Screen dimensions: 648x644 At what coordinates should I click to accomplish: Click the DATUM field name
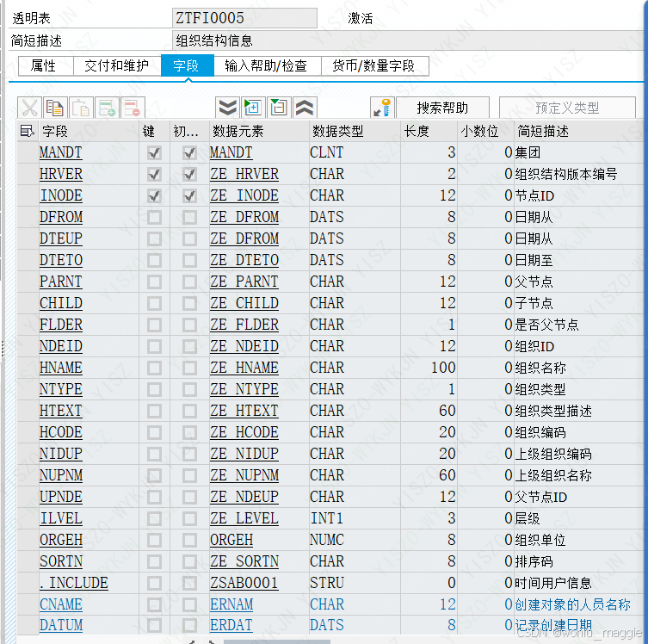61,625
